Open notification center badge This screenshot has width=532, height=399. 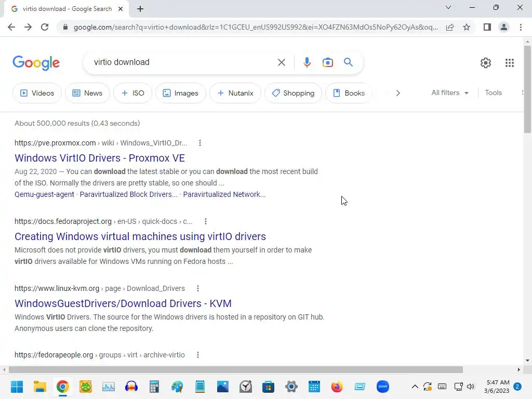(x=517, y=387)
